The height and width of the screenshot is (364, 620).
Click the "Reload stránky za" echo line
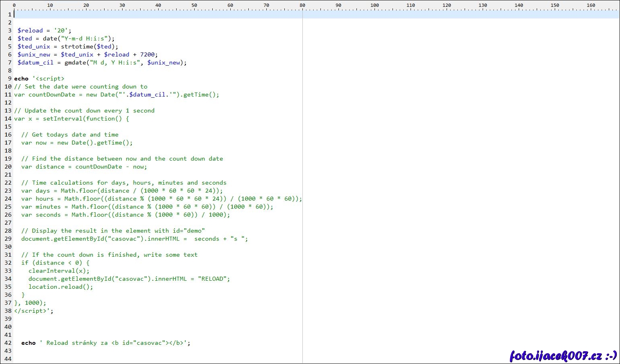[x=106, y=343]
